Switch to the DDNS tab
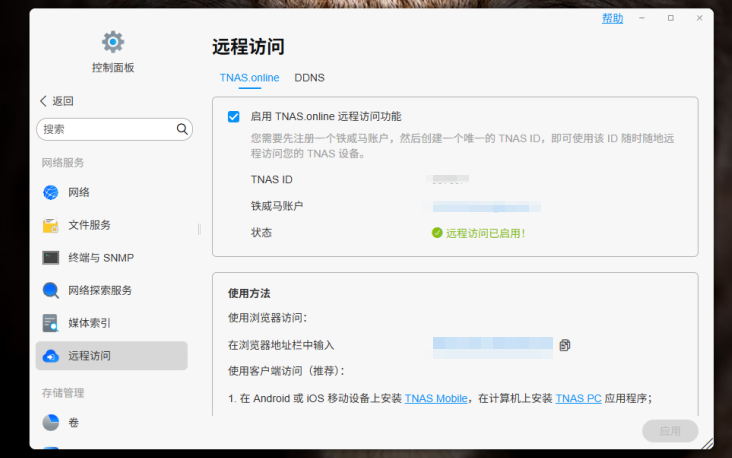 pyautogui.click(x=309, y=78)
